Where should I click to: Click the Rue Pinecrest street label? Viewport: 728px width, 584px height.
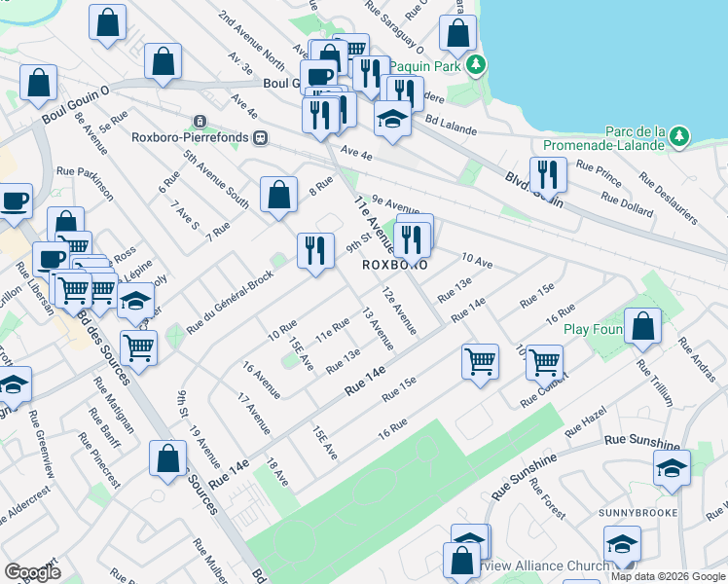(x=99, y=460)
